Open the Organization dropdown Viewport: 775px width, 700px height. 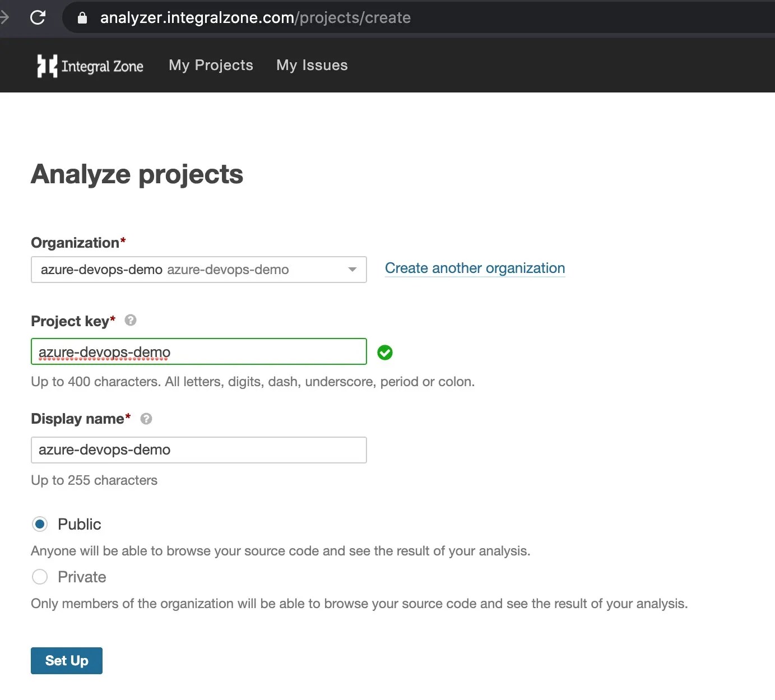tap(199, 270)
